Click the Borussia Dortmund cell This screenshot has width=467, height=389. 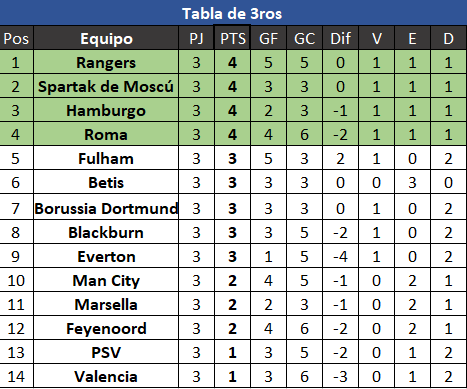tap(106, 207)
